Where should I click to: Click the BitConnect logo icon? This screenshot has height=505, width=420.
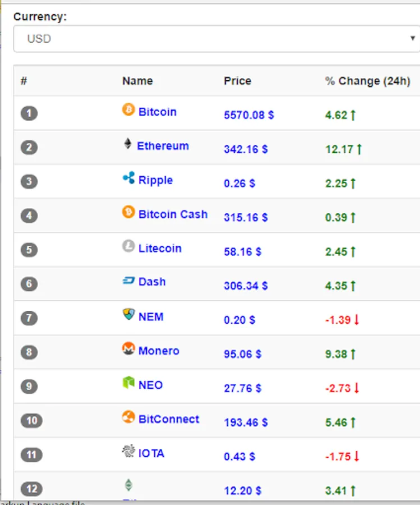click(x=128, y=417)
